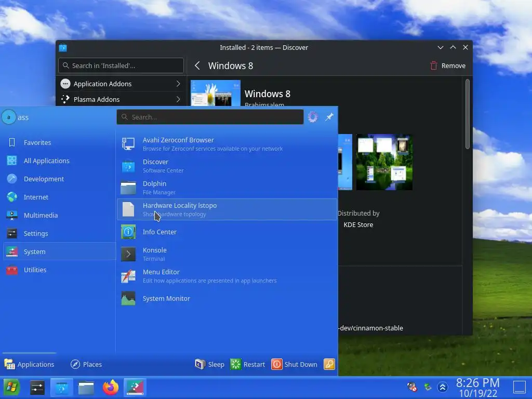Click the Utilities toolbox icon
Screen dimensions: 532x399
click(12, 270)
